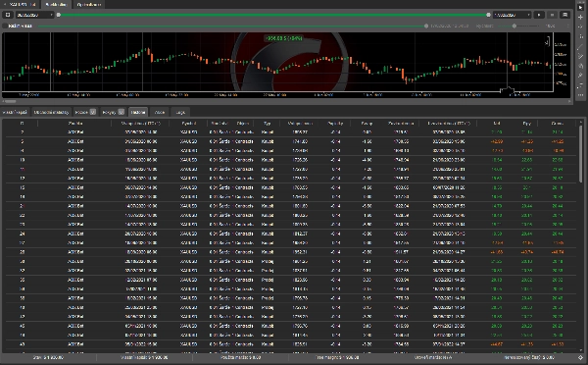Select the trend line drawing tool
The height and width of the screenshot is (365, 588).
[580, 46]
